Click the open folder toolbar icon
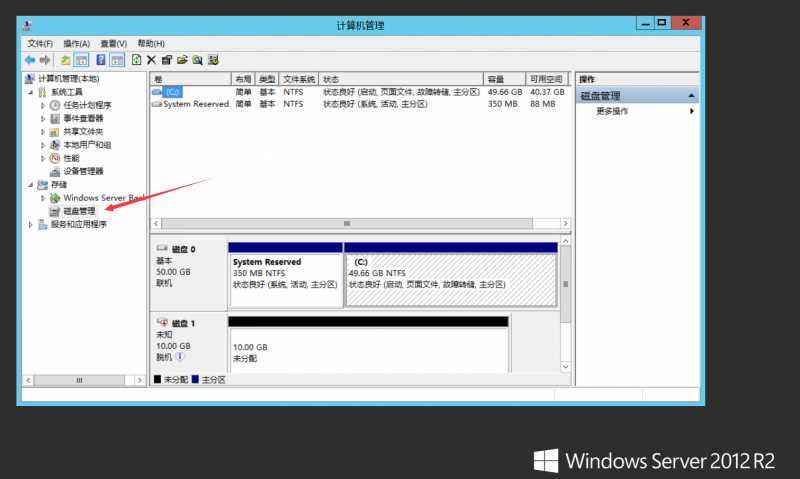Image resolution: width=800 pixels, height=479 pixels. pyautogui.click(x=182, y=60)
